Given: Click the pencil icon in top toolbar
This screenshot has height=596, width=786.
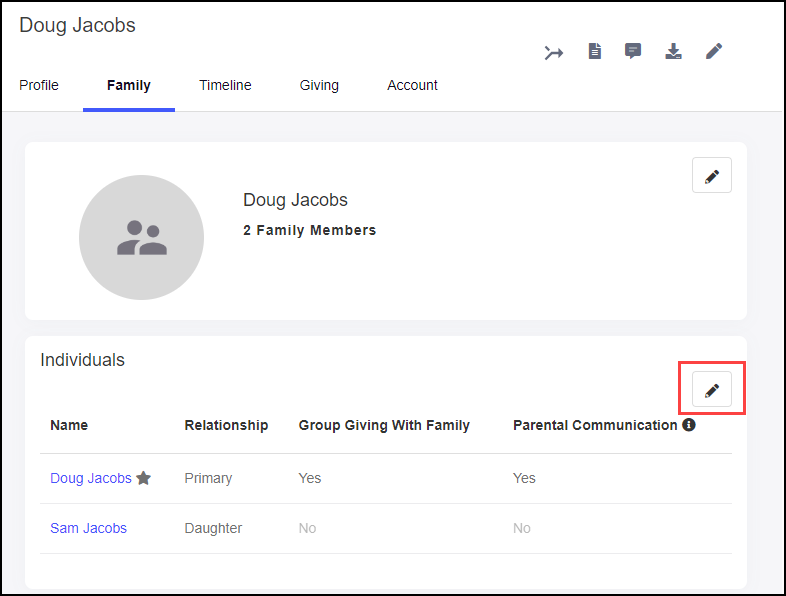Looking at the screenshot, I should pos(714,51).
